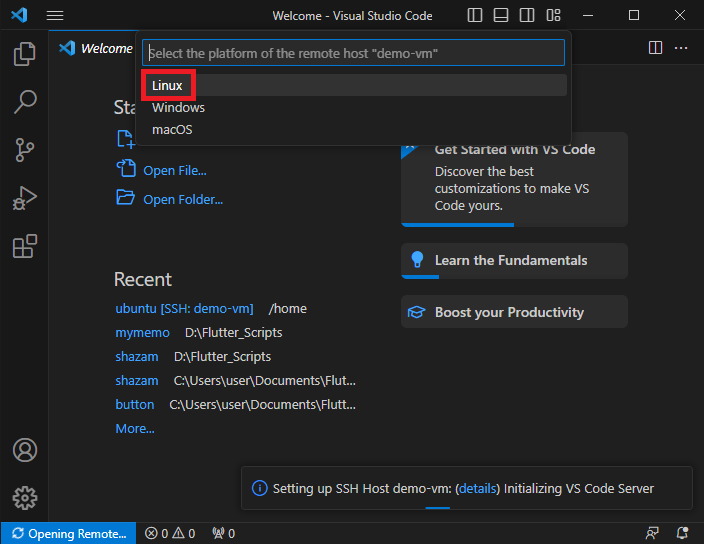Click the Open File... link
The width and height of the screenshot is (704, 544).
(175, 171)
